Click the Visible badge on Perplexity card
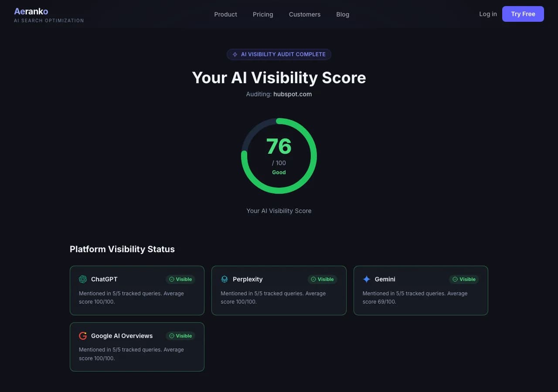Viewport: 558px width, 392px height. 322,279
